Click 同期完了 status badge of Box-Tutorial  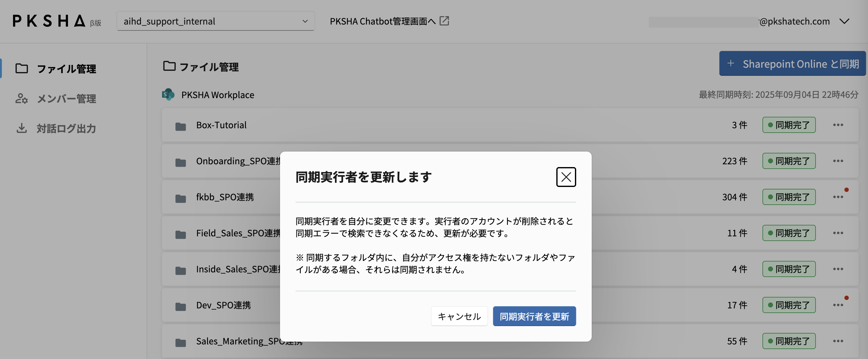[x=789, y=125]
